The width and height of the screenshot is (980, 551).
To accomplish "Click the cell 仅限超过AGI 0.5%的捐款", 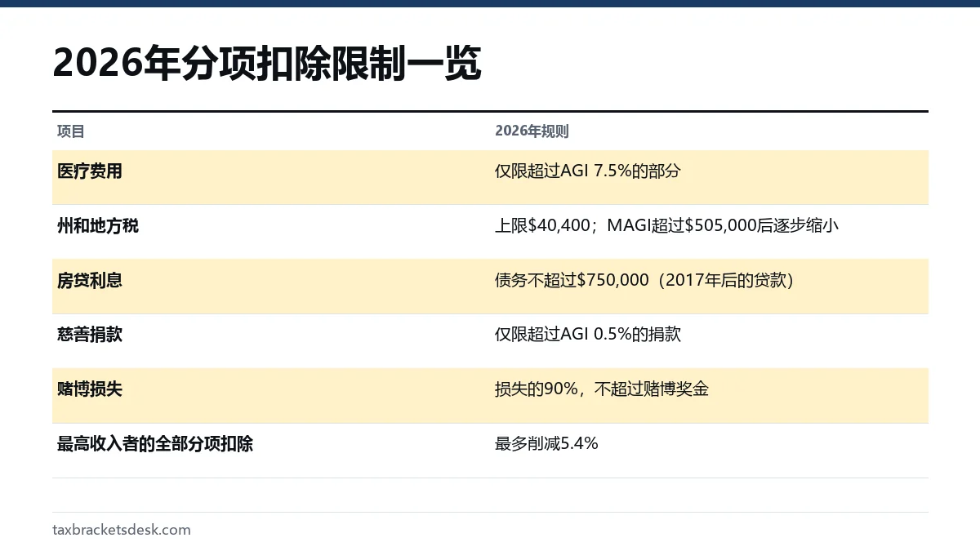I will click(588, 335).
